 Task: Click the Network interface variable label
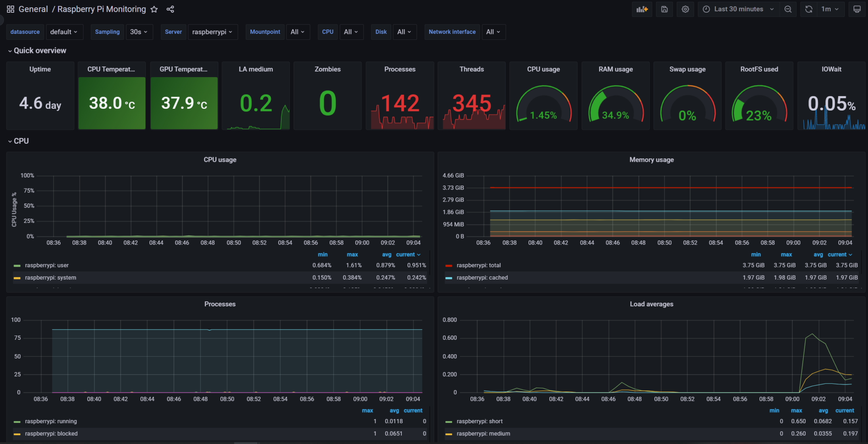[x=452, y=32]
